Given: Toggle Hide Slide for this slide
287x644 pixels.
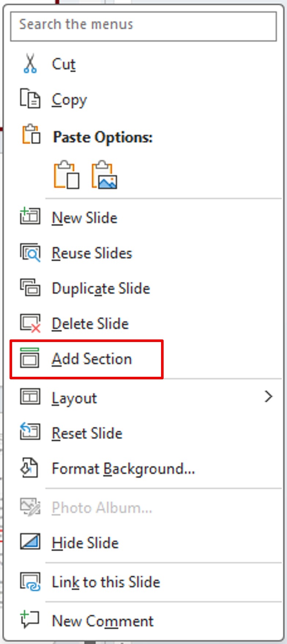Looking at the screenshot, I should point(85,543).
